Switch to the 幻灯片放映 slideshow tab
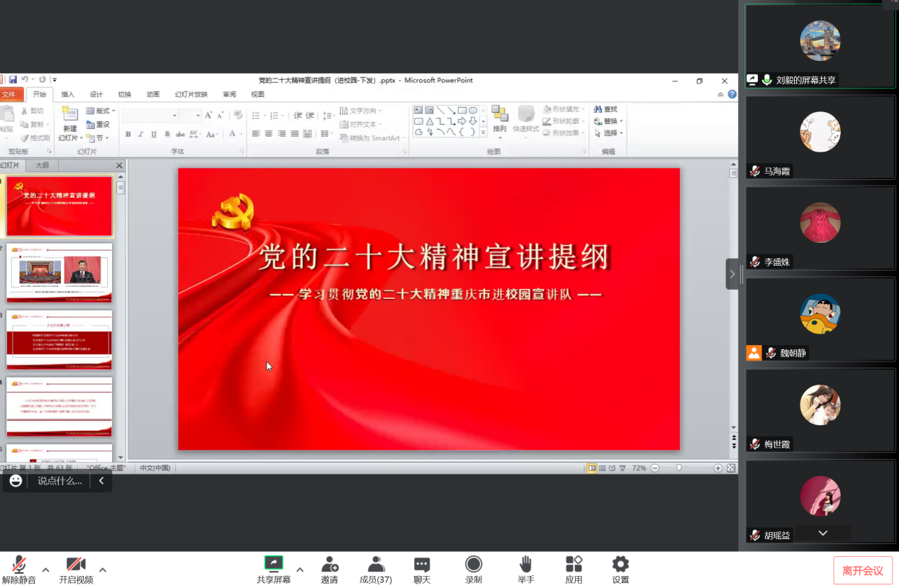Image resolution: width=899 pixels, height=588 pixels. point(191,94)
